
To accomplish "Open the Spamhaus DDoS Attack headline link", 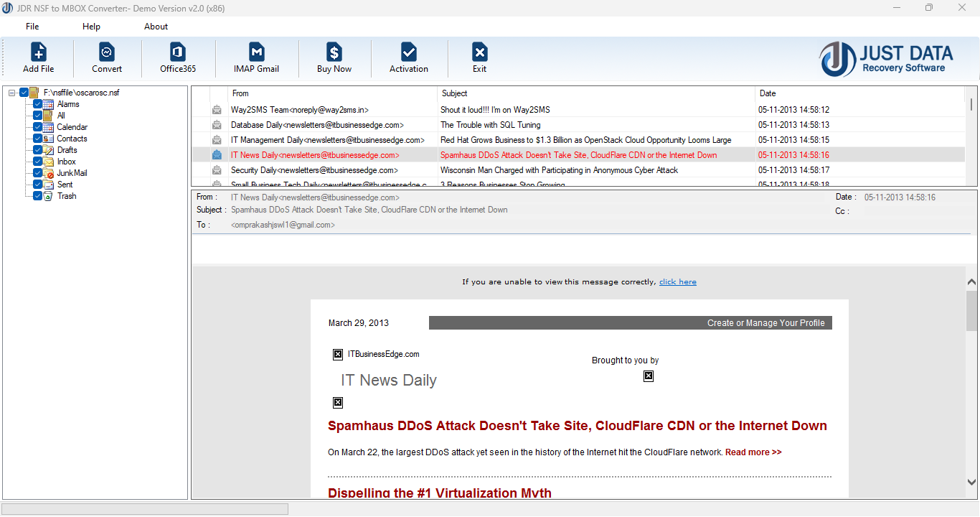I will (x=578, y=426).
